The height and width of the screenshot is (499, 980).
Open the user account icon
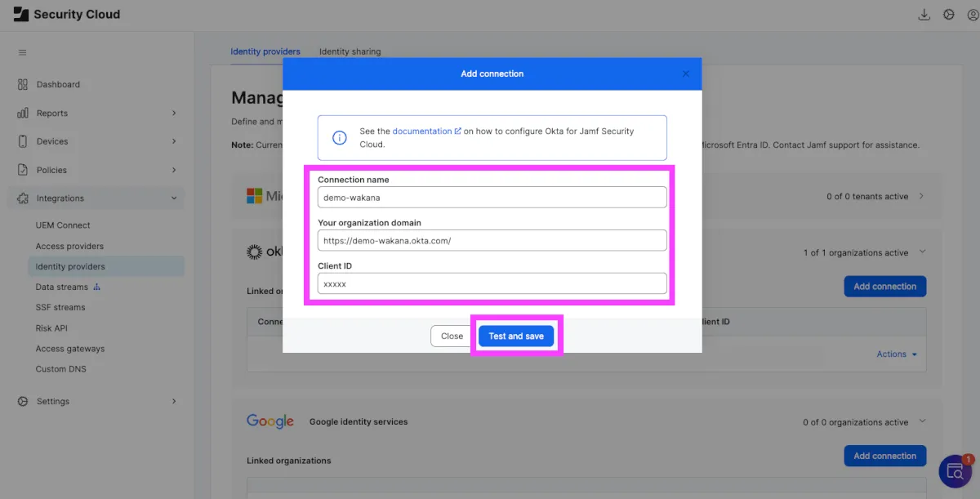click(x=973, y=15)
